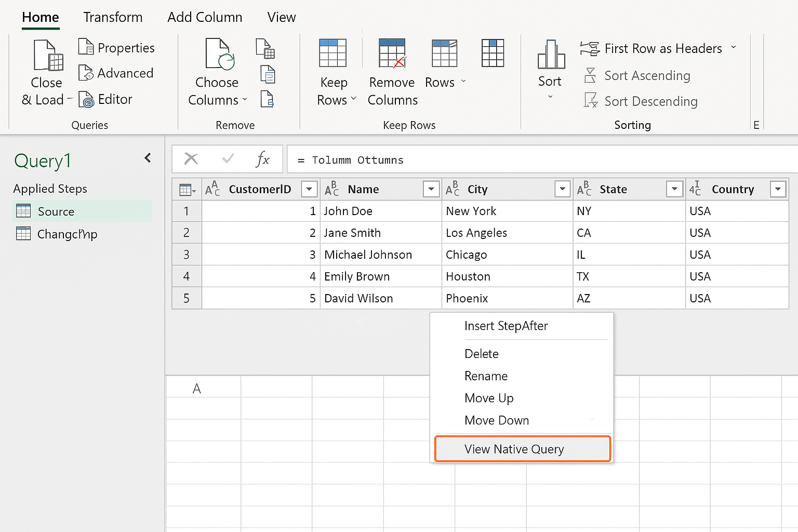The height and width of the screenshot is (532, 798).
Task: Click into the formula bar field
Action: click(x=542, y=159)
